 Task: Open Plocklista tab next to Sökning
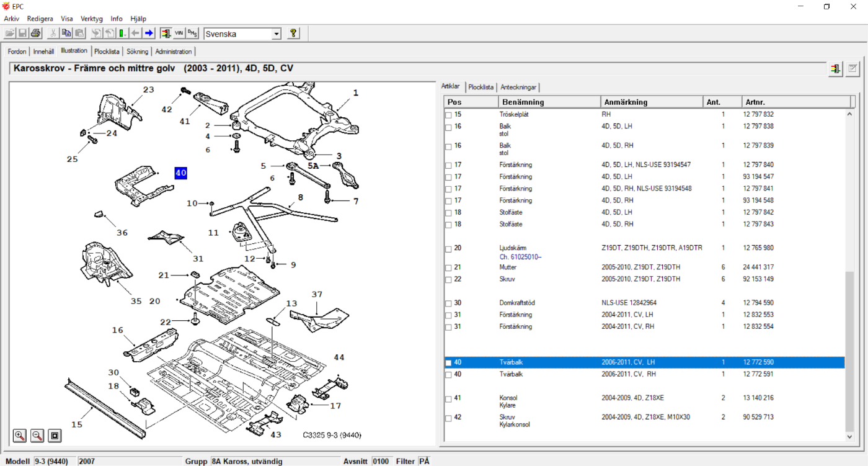(107, 52)
